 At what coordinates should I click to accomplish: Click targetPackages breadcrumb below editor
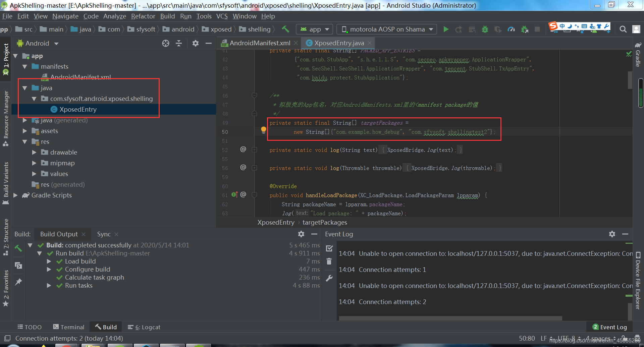click(x=325, y=222)
